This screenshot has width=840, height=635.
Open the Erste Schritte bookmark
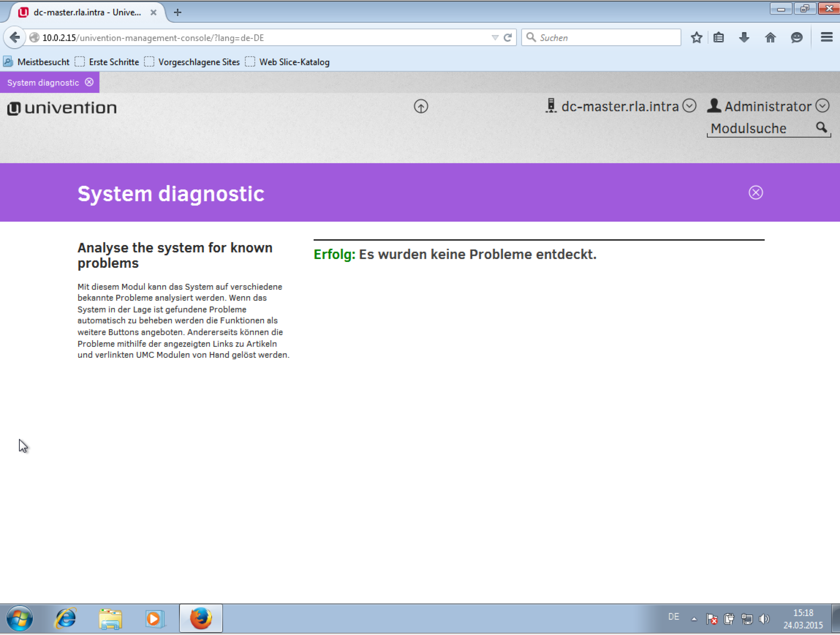tap(107, 62)
